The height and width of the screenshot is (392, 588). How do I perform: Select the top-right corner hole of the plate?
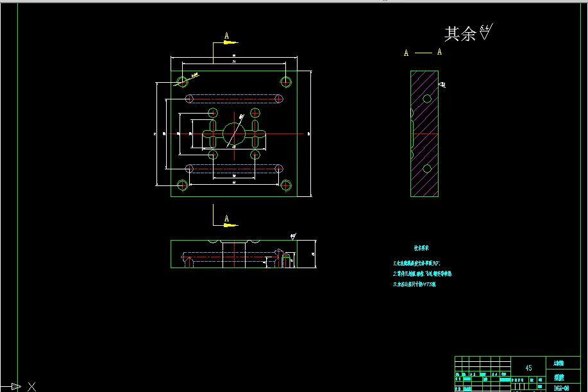point(286,81)
